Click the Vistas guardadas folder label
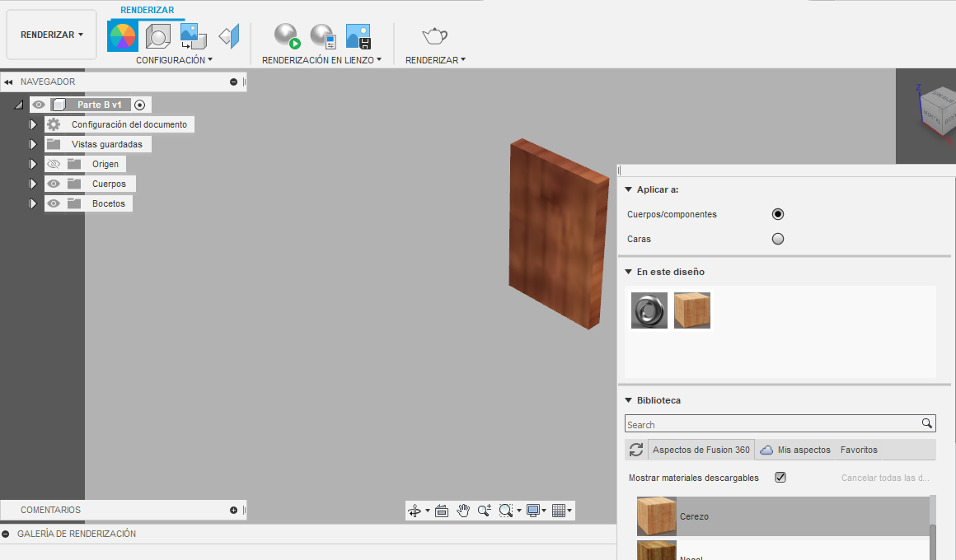956x560 pixels. pyautogui.click(x=106, y=144)
